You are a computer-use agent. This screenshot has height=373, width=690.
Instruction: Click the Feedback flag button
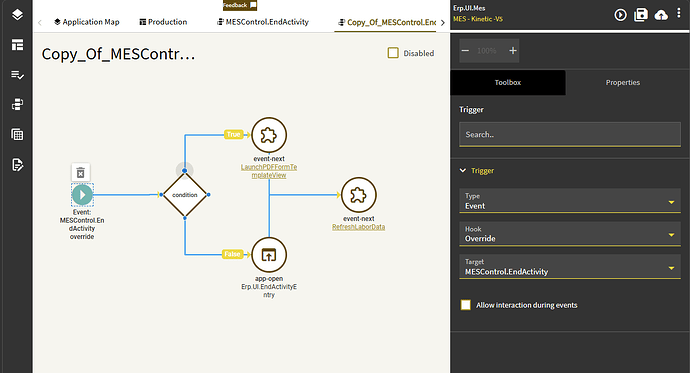pos(239,5)
